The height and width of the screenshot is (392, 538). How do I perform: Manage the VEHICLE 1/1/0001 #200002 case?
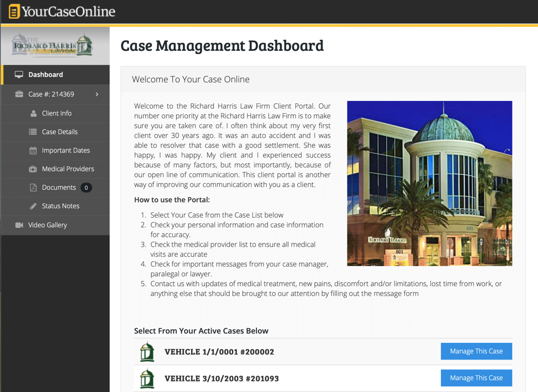[476, 351]
